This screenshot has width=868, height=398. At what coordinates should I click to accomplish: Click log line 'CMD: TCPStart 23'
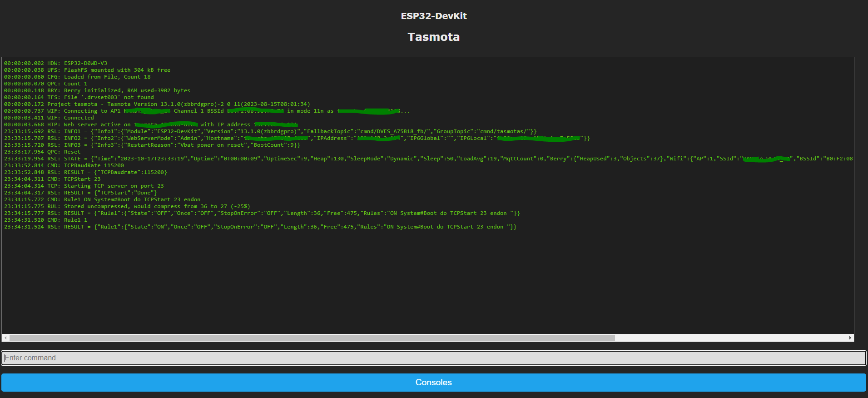52,179
